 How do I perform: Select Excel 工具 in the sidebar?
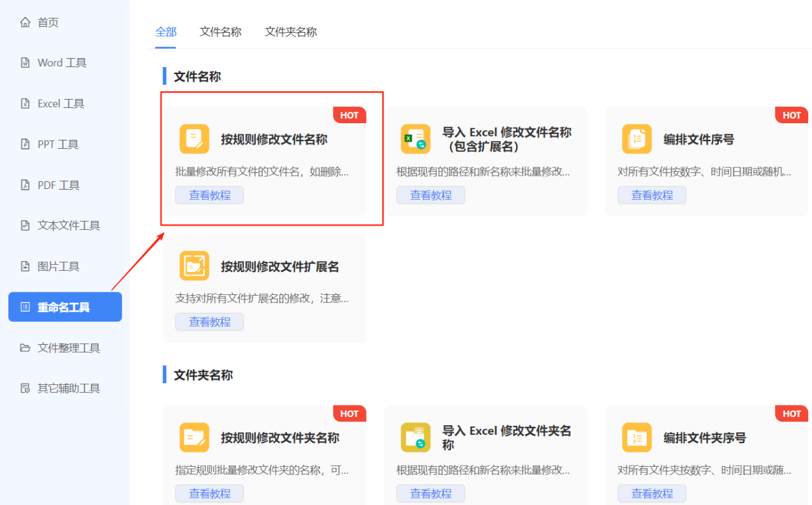(61, 103)
